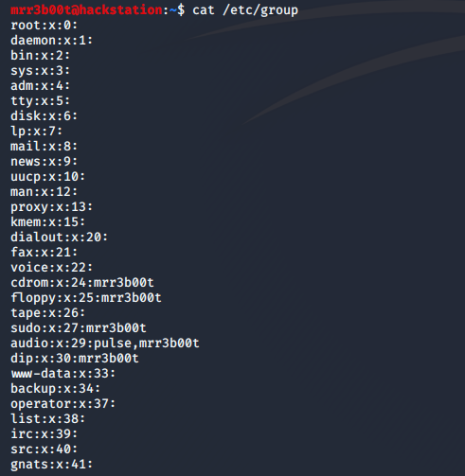
Task: Click the dip:x:30:mrr3b00t entry
Action: pos(75,359)
